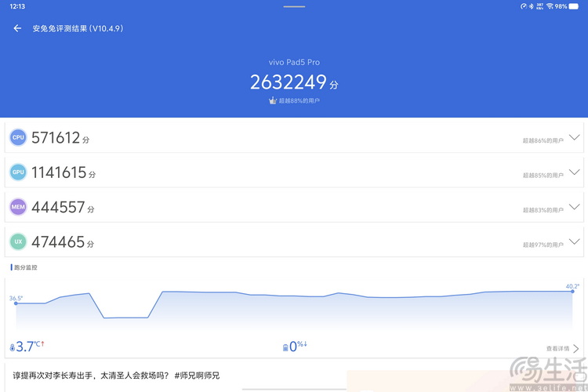This screenshot has height=392, width=588.
Task: Open 查看详情 monitoring details
Action: pos(562,348)
